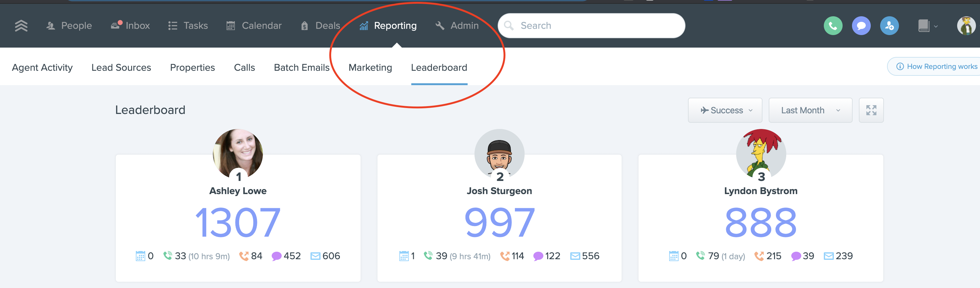Viewport: 980px width, 288px height.
Task: Click the Follow Up Boss logo icon
Action: [x=21, y=25]
